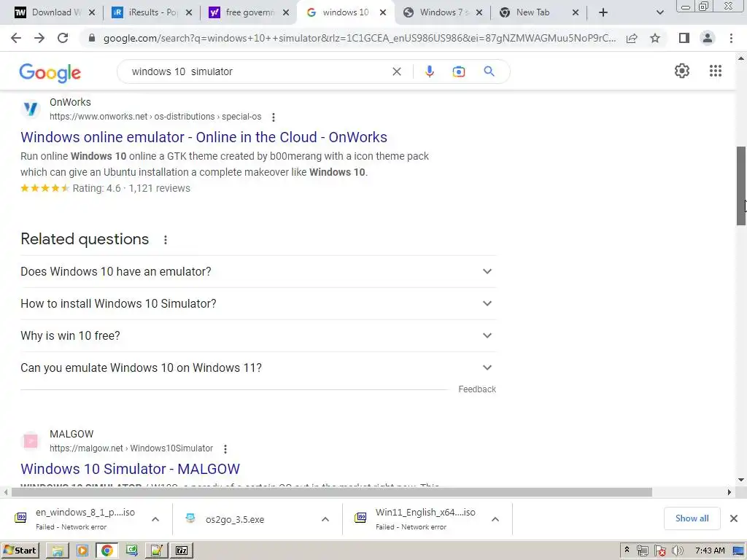
Task: Go back to the previous page
Action: click(x=16, y=38)
